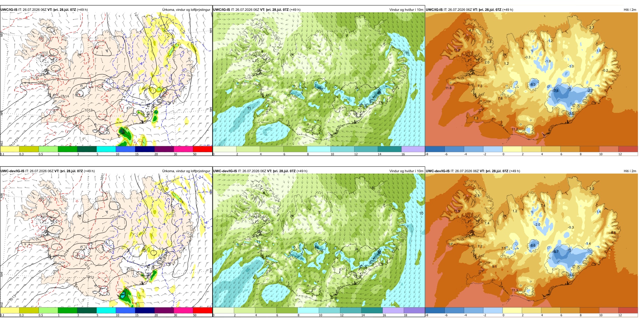
Task: Click the bottom 'Hiti í 2m' title
Action: (x=630, y=171)
